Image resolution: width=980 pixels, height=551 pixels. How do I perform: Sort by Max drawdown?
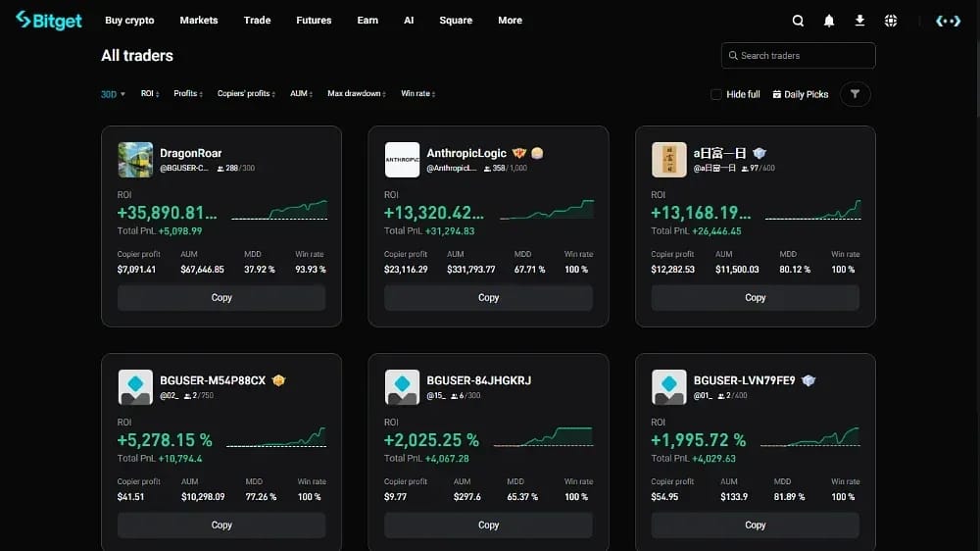point(357,93)
